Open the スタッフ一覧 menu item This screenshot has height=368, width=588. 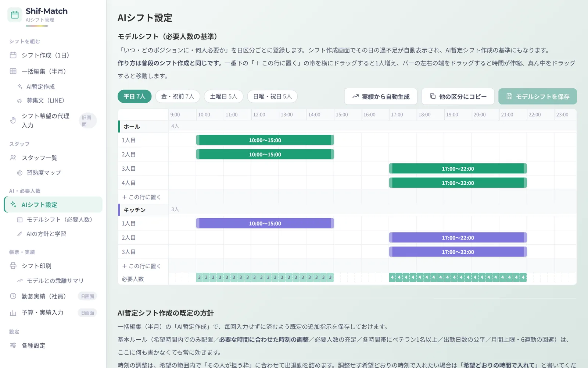click(x=53, y=158)
